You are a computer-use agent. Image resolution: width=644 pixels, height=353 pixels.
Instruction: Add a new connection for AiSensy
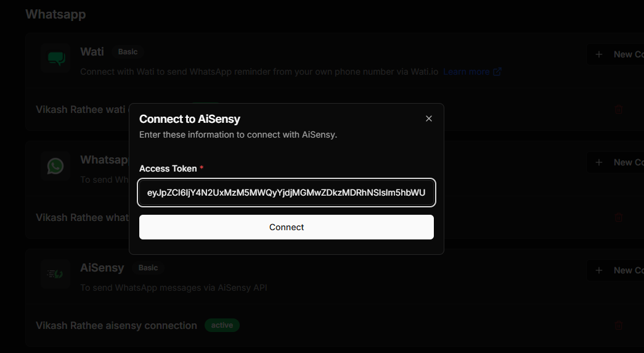(615, 270)
